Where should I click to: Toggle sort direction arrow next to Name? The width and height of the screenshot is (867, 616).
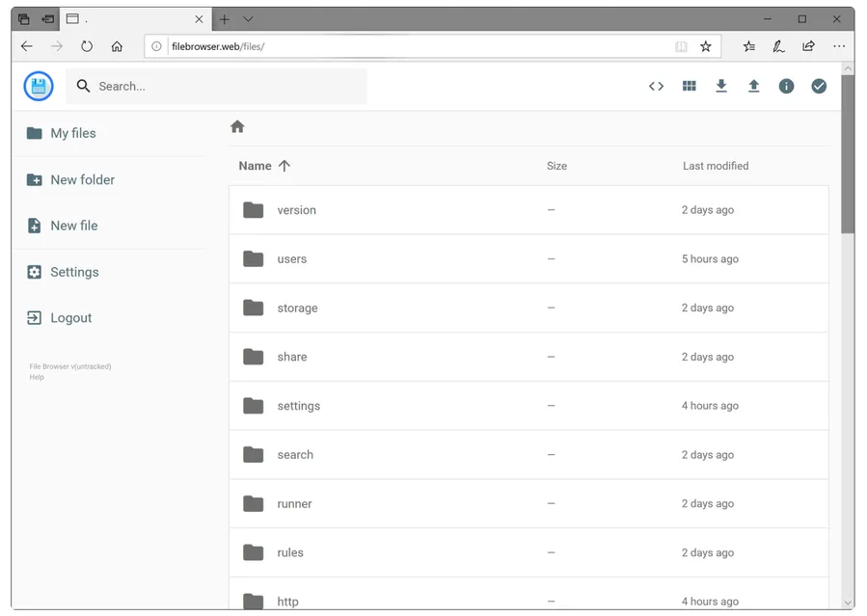(x=284, y=166)
